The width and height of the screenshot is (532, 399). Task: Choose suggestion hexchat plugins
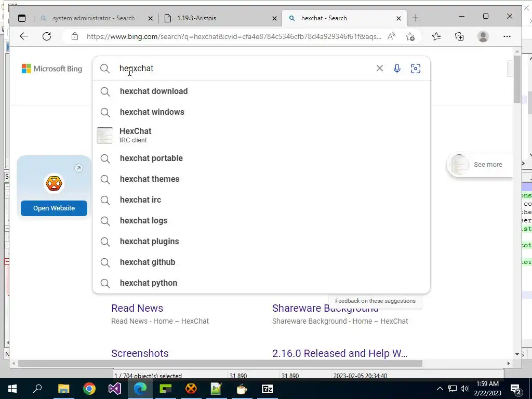coord(261,241)
